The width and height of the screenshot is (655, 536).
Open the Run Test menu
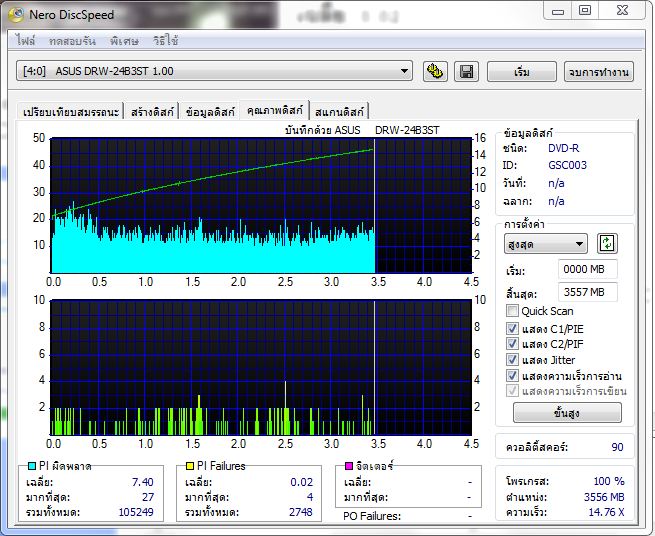72,41
